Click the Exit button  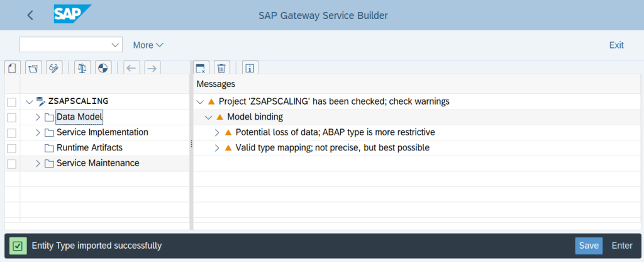[x=616, y=45]
